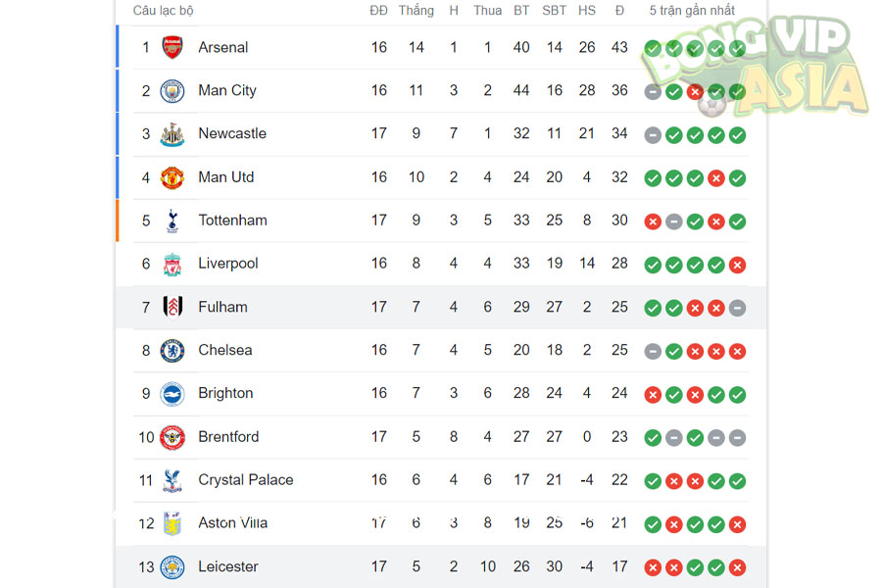The width and height of the screenshot is (882, 588).
Task: Click the Tottenham cockerel crest
Action: tap(172, 220)
